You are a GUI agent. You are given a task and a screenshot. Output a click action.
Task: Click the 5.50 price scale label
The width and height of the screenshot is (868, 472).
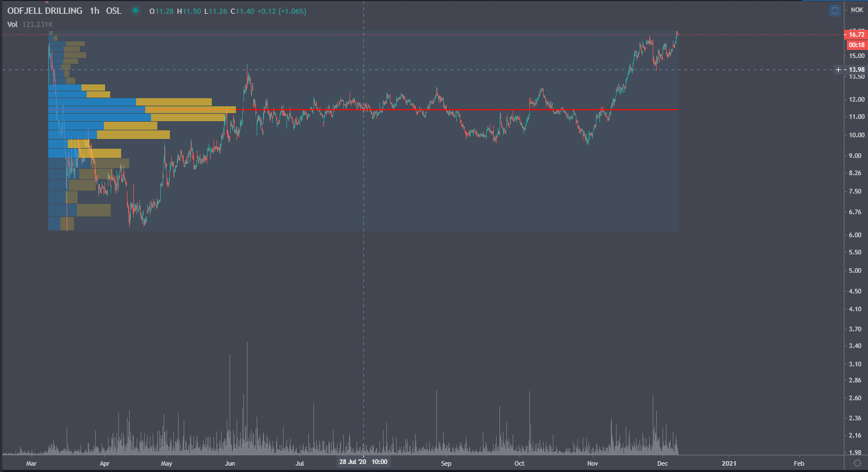(x=855, y=252)
